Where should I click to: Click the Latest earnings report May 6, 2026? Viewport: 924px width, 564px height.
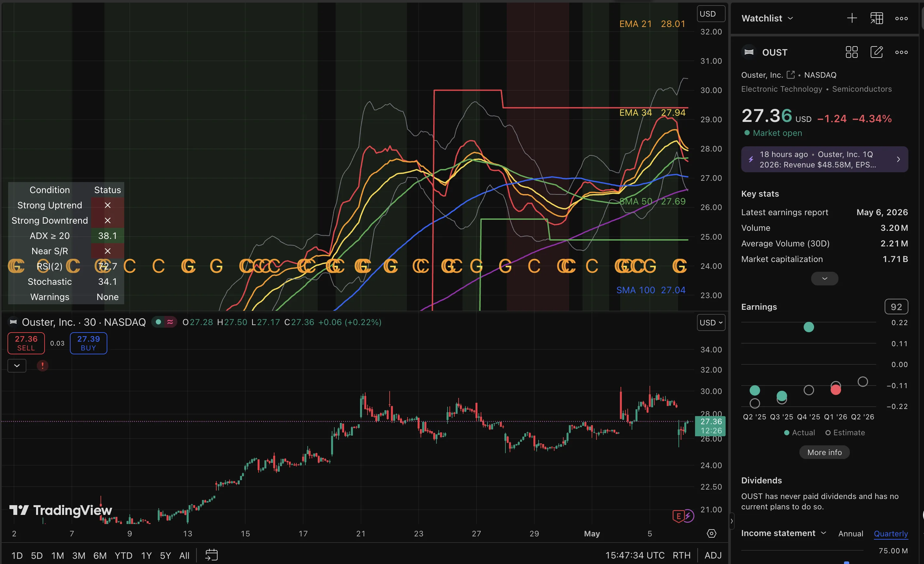[824, 212]
